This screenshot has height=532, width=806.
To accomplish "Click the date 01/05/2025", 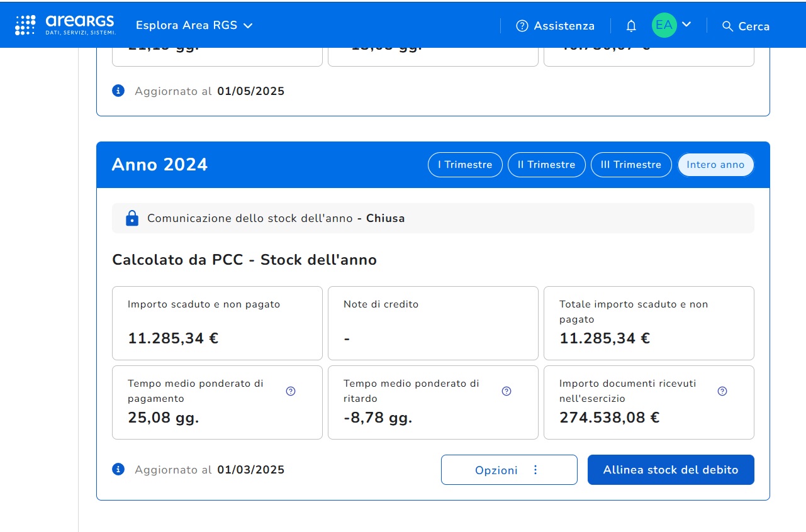I will [251, 91].
